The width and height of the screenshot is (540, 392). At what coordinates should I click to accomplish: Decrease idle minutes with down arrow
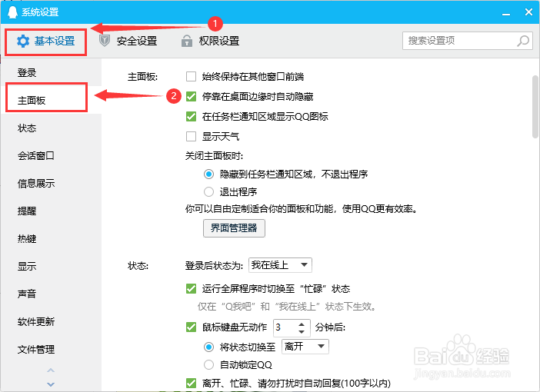(302, 332)
